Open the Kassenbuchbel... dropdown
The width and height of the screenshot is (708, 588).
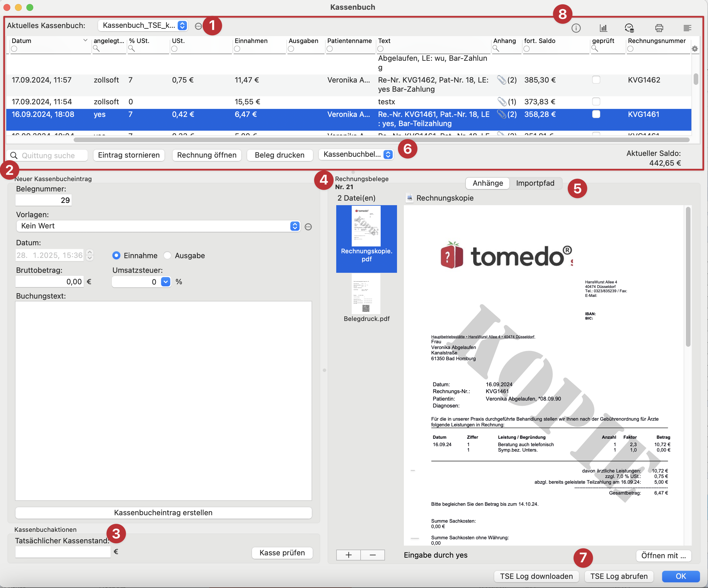(356, 154)
